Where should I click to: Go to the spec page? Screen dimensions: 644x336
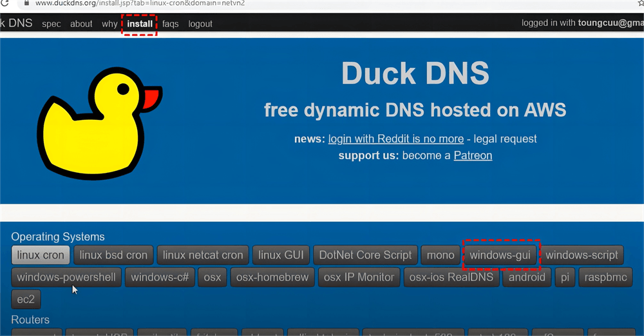point(52,24)
